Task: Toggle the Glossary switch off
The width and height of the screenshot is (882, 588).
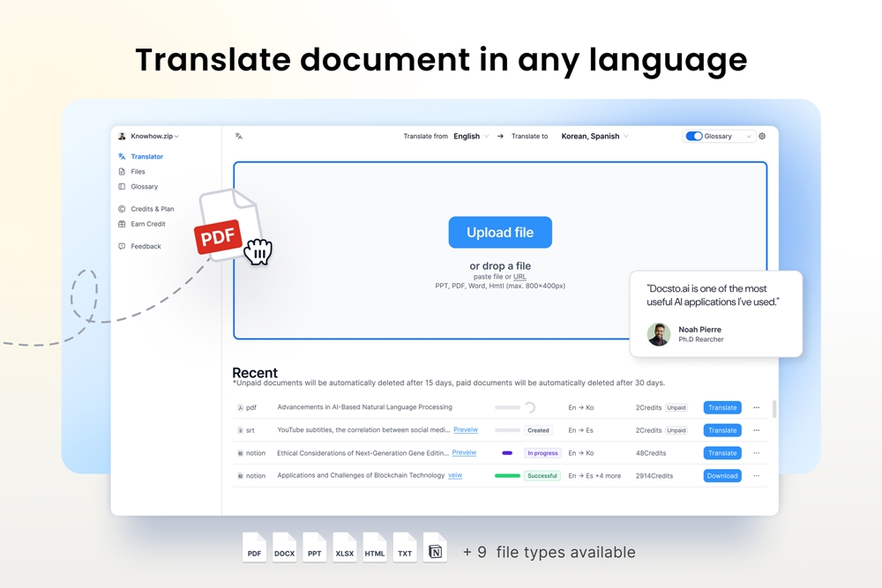Action: [694, 137]
